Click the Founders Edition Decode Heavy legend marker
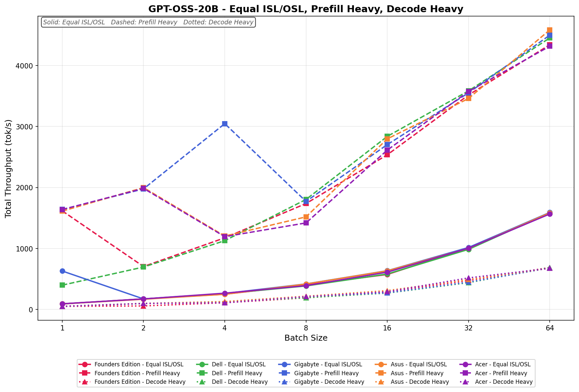 click(x=85, y=382)
